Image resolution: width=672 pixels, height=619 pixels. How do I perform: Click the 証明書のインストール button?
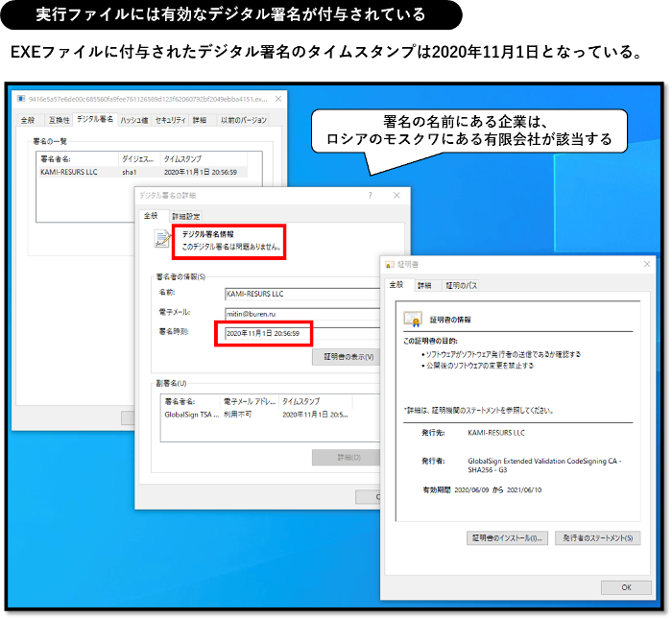[x=507, y=537]
